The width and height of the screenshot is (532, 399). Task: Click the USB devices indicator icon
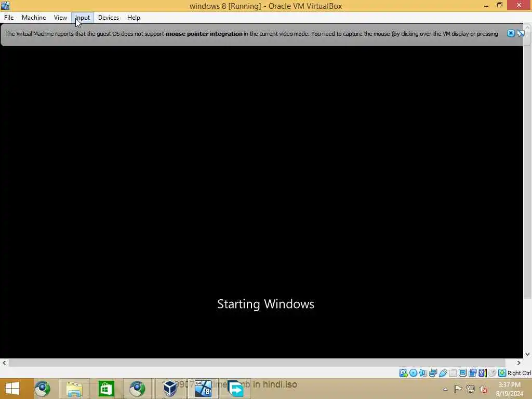[443, 373]
